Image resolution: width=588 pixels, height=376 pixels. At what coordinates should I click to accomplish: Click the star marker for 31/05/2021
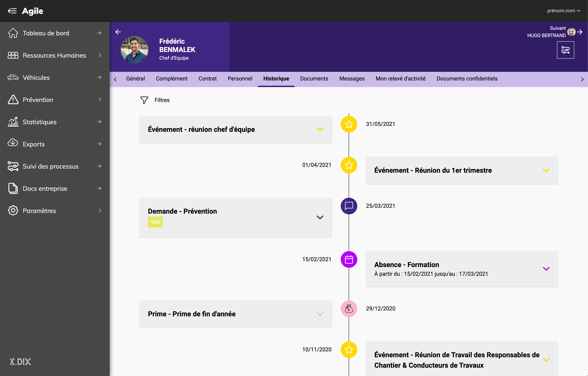[349, 124]
